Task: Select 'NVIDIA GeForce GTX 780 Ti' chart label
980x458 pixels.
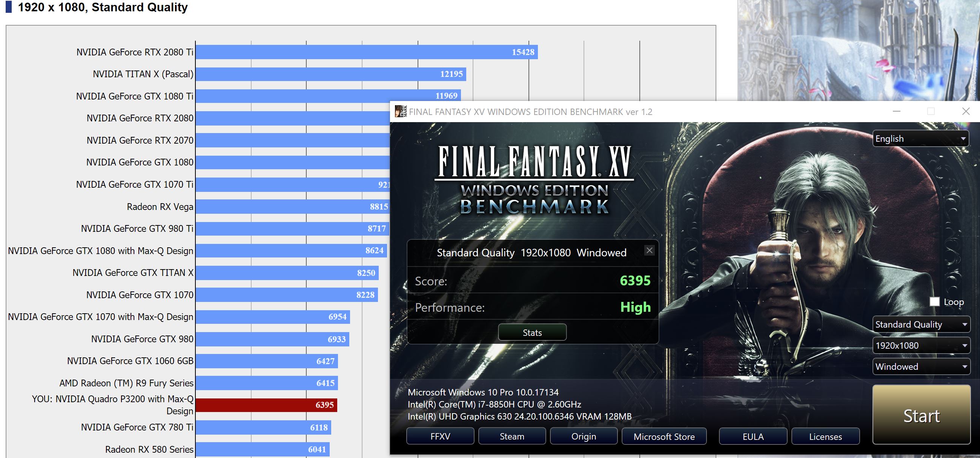Action: pyautogui.click(x=137, y=427)
